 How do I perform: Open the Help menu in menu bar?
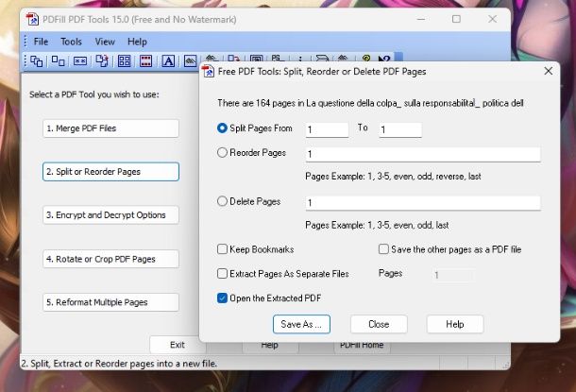[137, 42]
